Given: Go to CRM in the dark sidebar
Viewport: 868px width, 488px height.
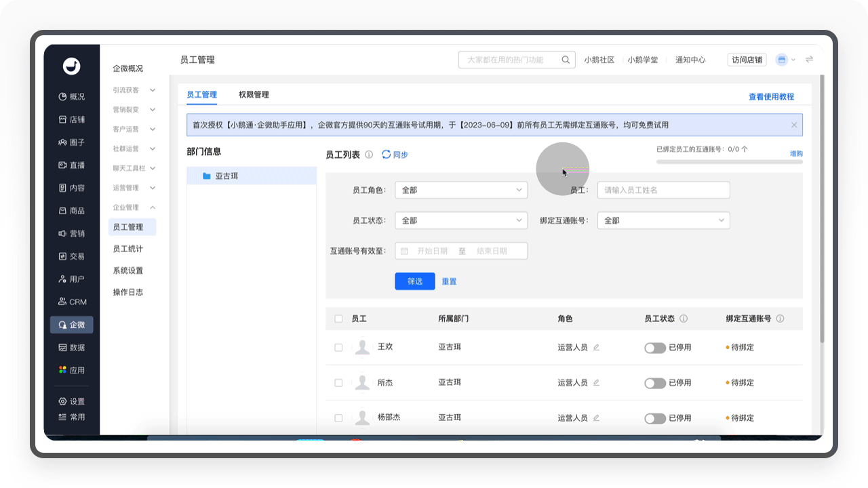Looking at the screenshot, I should (71, 302).
